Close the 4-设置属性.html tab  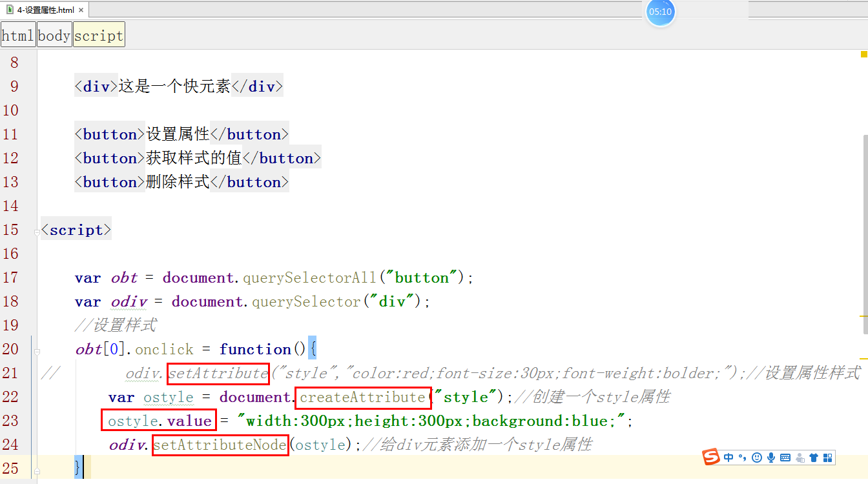click(81, 10)
